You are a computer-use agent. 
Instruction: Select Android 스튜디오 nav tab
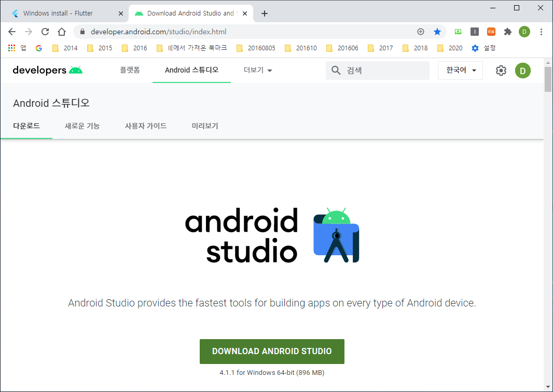191,70
